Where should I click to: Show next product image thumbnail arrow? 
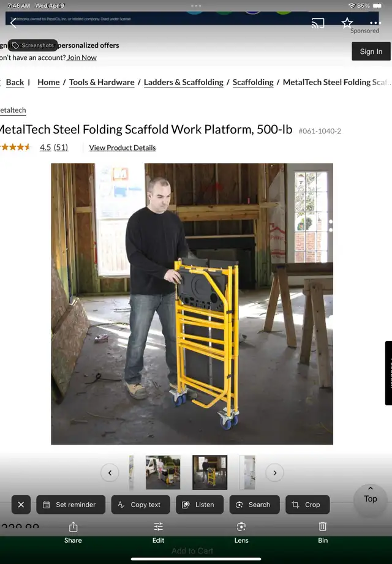(275, 473)
